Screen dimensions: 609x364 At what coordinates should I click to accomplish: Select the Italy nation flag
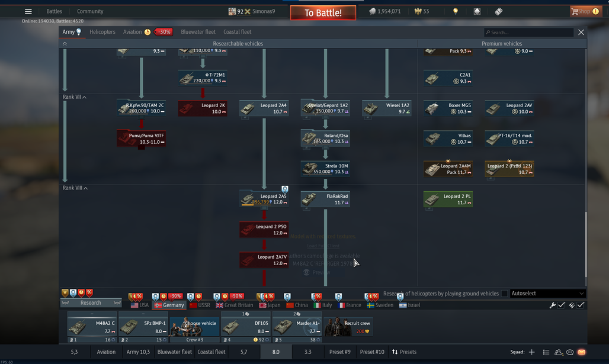click(x=318, y=305)
